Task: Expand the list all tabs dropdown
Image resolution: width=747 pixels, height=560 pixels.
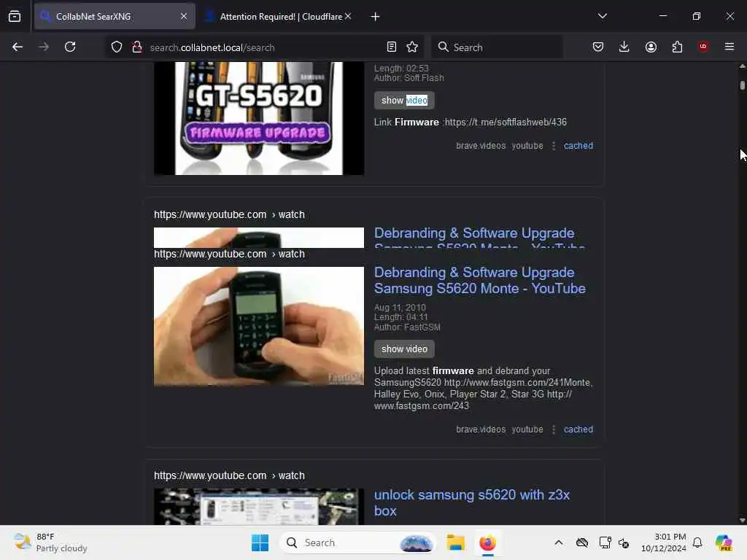Action: click(x=602, y=16)
